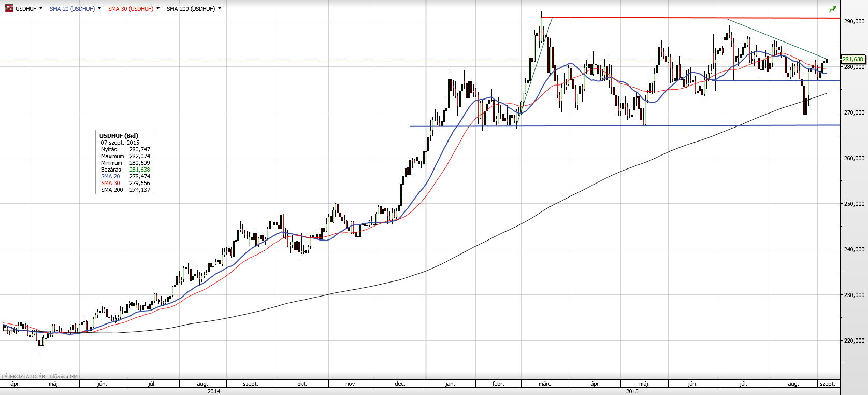Open the SMA 30 (USDHUF) dropdown arrow

point(158,9)
